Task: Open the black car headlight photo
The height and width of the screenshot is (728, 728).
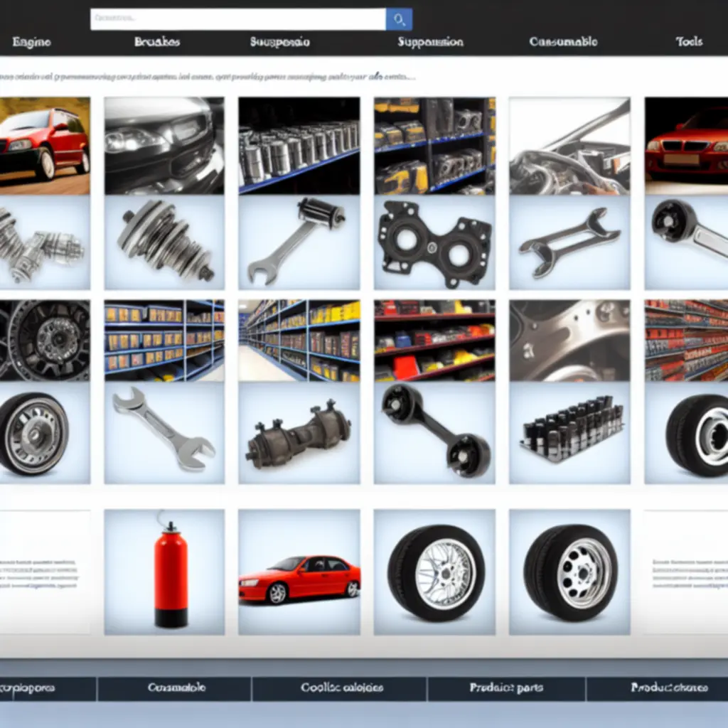Action: [x=164, y=146]
